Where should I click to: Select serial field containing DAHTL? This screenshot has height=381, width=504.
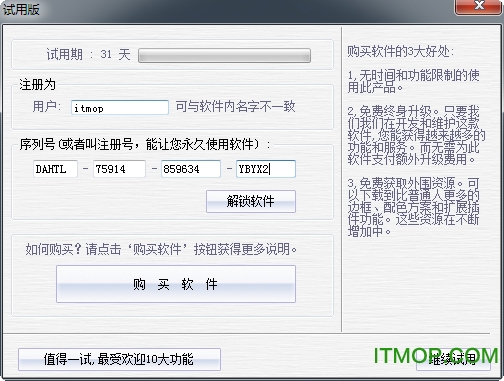click(55, 169)
